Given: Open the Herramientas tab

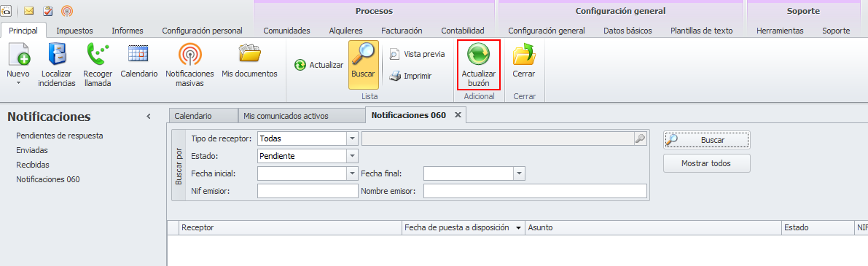Looking at the screenshot, I should pos(779,31).
